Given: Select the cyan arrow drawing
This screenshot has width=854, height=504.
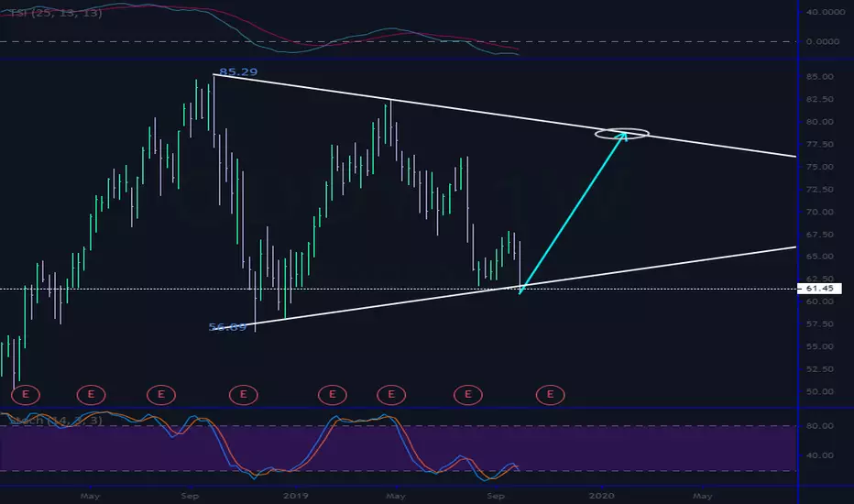Looking at the screenshot, I should pyautogui.click(x=572, y=214).
